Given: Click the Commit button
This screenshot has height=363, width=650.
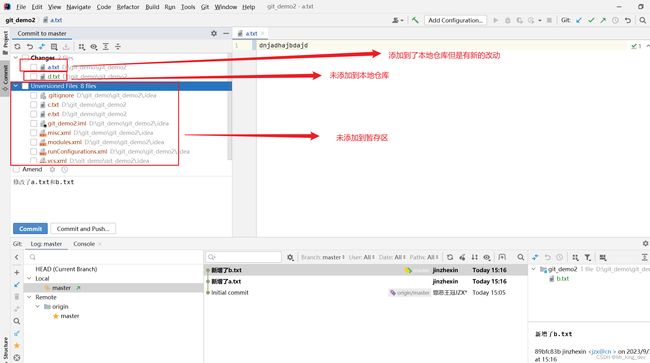Looking at the screenshot, I should (30, 229).
